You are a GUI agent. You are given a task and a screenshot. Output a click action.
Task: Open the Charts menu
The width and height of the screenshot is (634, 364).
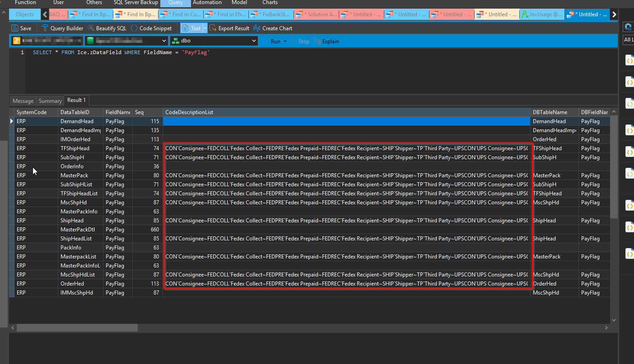[270, 3]
